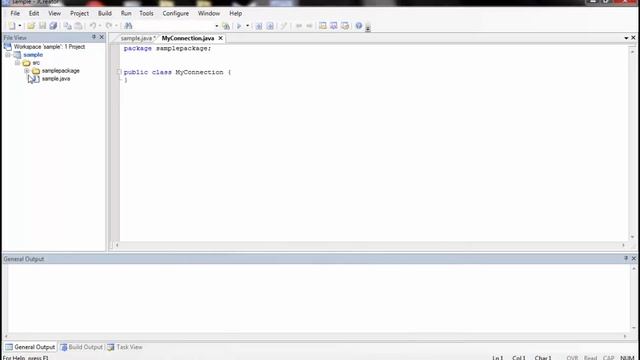This screenshot has height=360, width=640.
Task: Expand the samplepackage folder node
Action: tap(27, 71)
